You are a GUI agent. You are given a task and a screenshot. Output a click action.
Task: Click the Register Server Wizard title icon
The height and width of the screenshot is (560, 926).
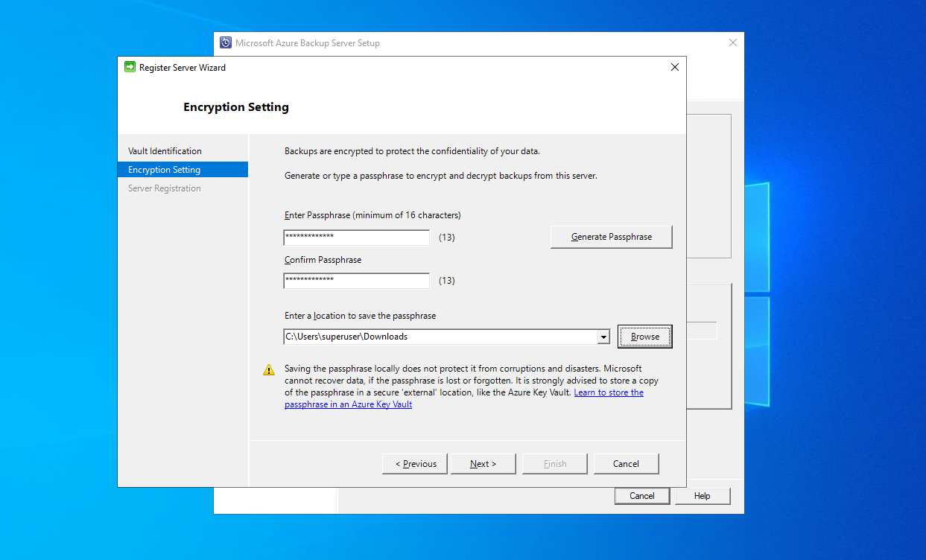pyautogui.click(x=130, y=67)
